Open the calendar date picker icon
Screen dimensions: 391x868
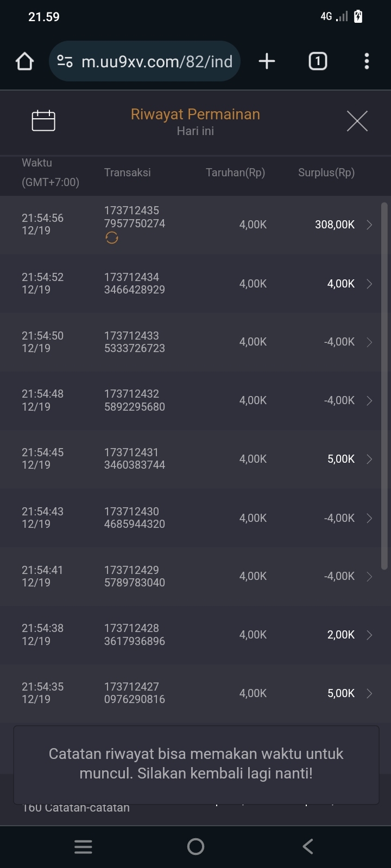(x=43, y=120)
